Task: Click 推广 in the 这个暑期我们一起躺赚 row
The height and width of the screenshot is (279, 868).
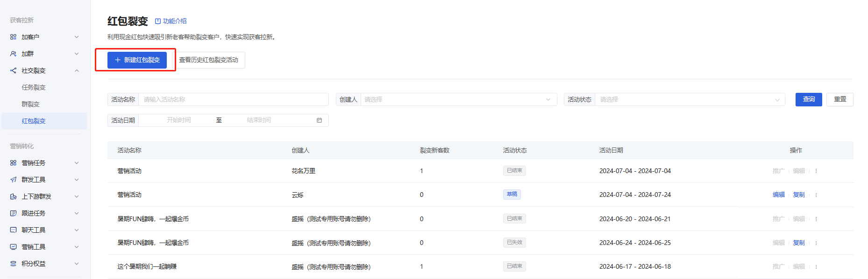Action: 779,266
